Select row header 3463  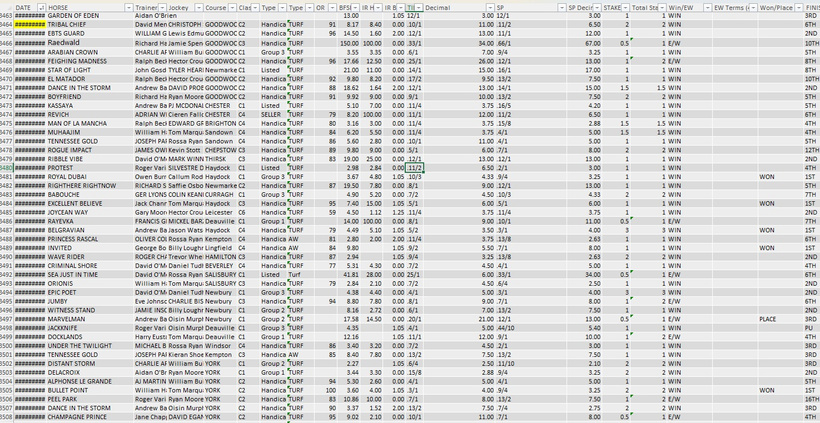point(7,16)
